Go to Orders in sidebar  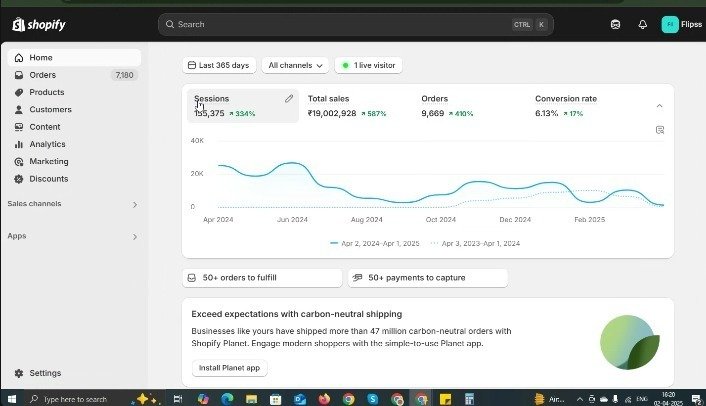coord(42,75)
